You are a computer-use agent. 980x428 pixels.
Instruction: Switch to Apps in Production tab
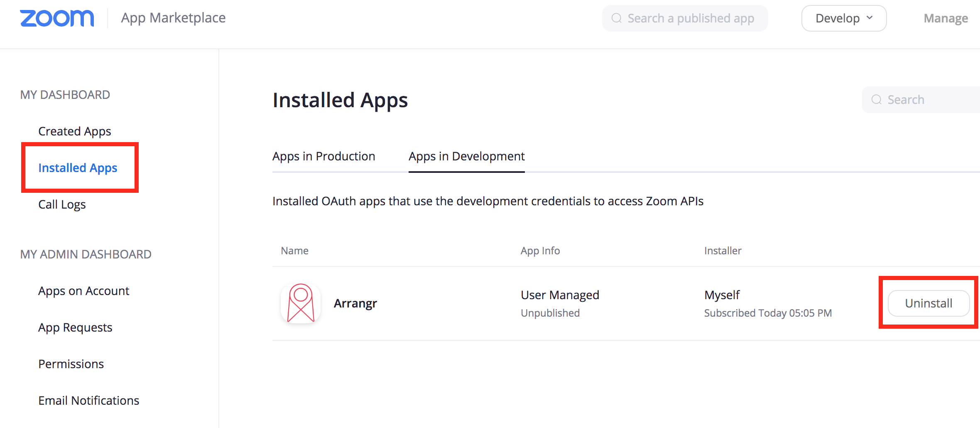(x=323, y=156)
